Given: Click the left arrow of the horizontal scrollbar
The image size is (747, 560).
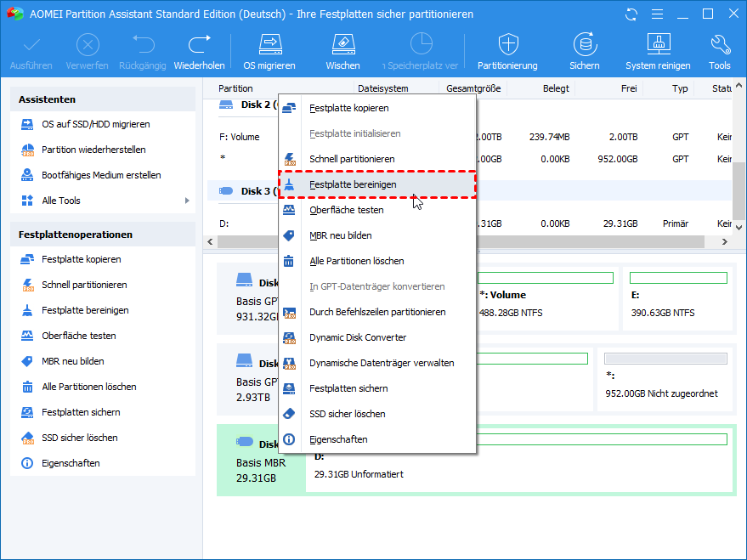Looking at the screenshot, I should [x=211, y=242].
